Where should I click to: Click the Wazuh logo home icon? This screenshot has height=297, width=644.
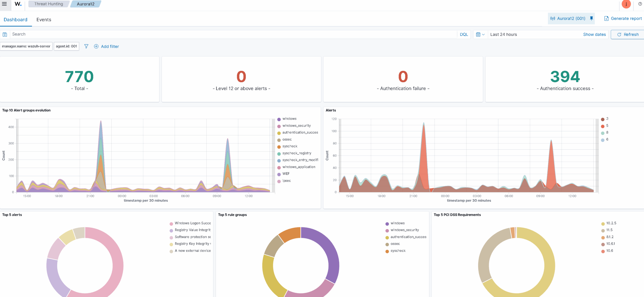tap(18, 4)
